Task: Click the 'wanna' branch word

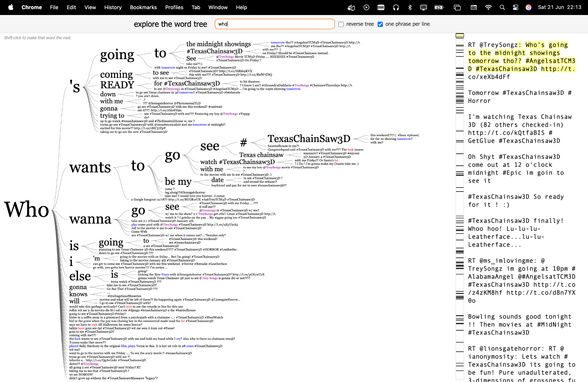Action: pyautogui.click(x=90, y=219)
